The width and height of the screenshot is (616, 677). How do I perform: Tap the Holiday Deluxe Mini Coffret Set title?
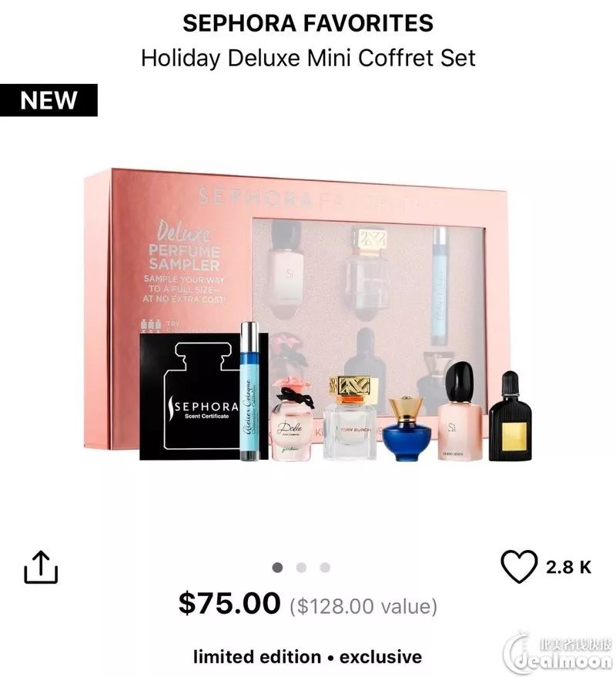point(308,58)
